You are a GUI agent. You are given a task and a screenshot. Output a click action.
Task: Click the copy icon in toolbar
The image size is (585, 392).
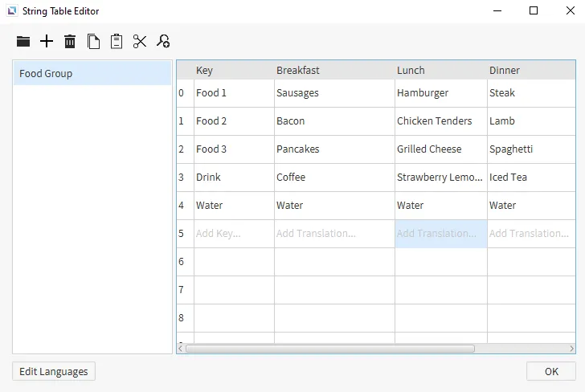point(94,42)
